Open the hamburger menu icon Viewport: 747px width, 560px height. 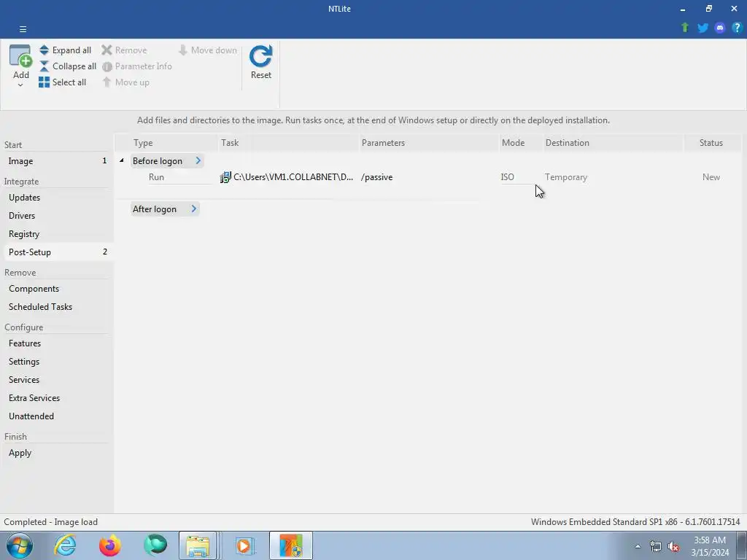(23, 29)
